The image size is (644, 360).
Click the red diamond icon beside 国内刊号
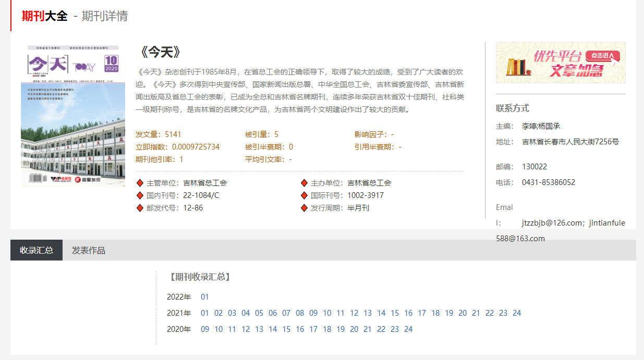tap(140, 195)
